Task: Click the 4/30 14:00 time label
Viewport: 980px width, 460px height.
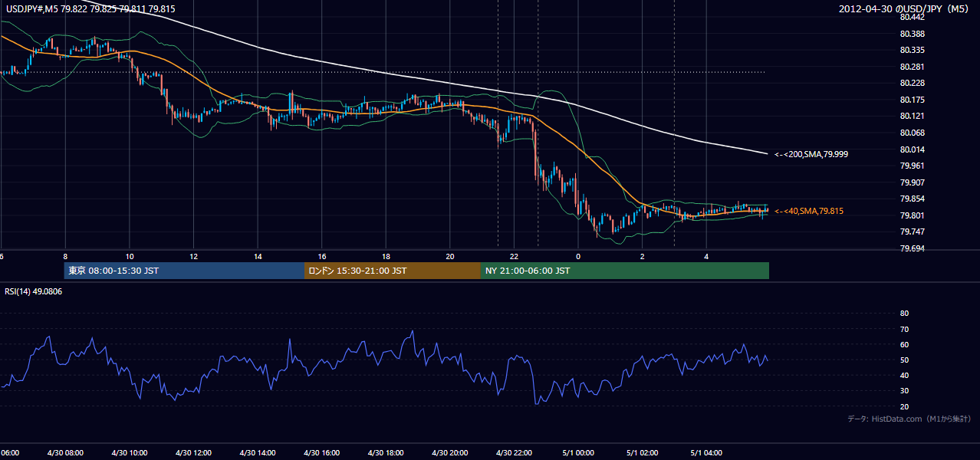Action: pyautogui.click(x=258, y=452)
